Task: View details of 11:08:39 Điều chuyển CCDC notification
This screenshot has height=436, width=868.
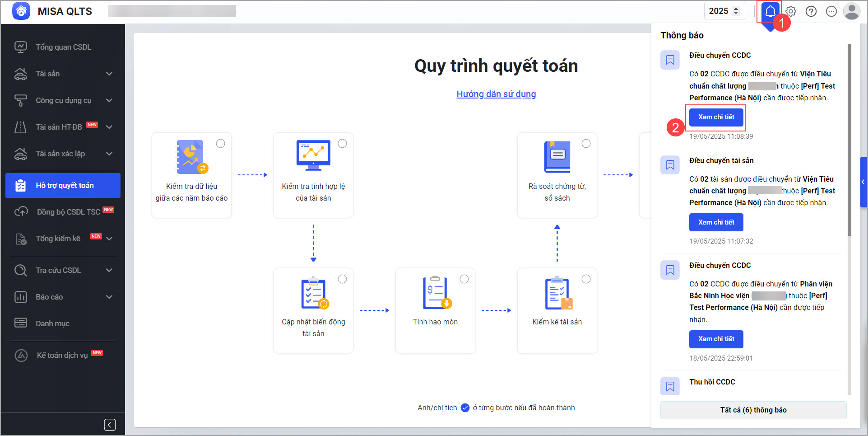Action: coord(716,117)
